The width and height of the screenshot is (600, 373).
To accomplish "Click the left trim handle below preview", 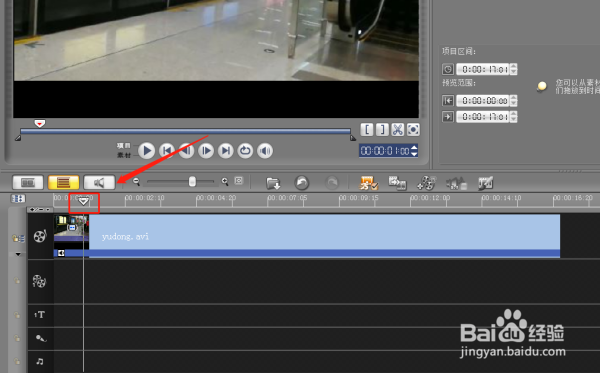I will (18, 138).
